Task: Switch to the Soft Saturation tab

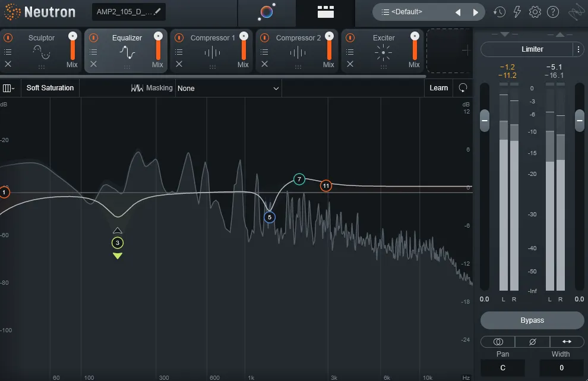Action: [x=50, y=87]
